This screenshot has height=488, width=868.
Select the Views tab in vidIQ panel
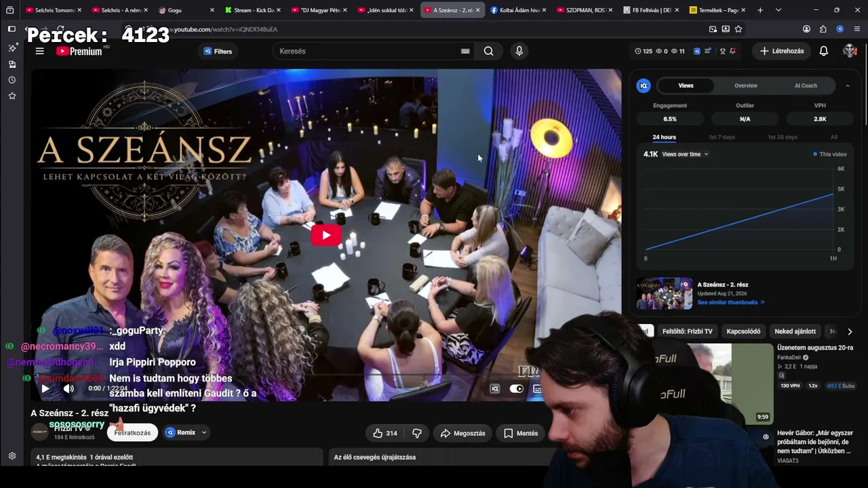(x=686, y=85)
